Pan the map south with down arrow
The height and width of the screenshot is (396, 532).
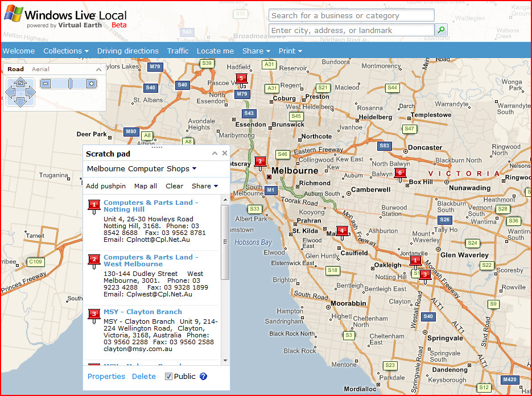click(20, 101)
